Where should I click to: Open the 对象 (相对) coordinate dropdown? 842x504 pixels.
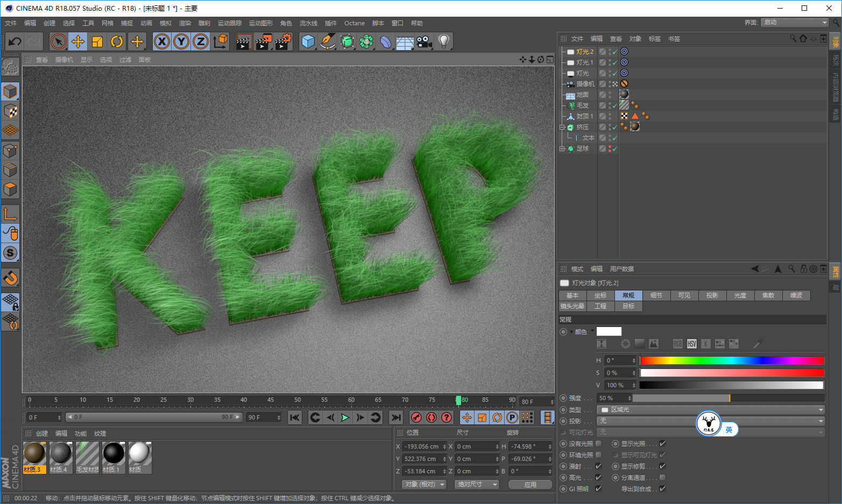(x=424, y=485)
